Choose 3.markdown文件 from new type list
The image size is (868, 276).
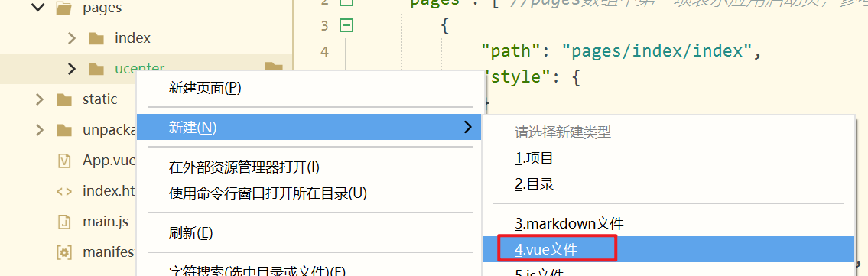[569, 224]
